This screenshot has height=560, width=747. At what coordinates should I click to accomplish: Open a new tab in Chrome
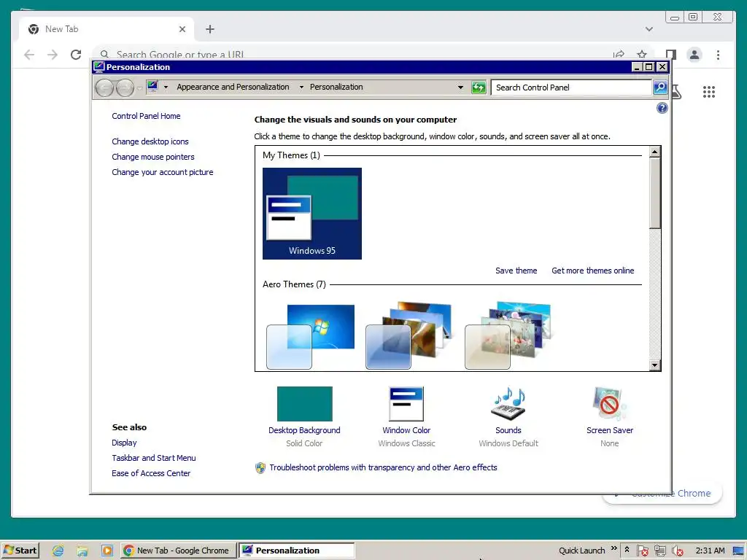(209, 29)
